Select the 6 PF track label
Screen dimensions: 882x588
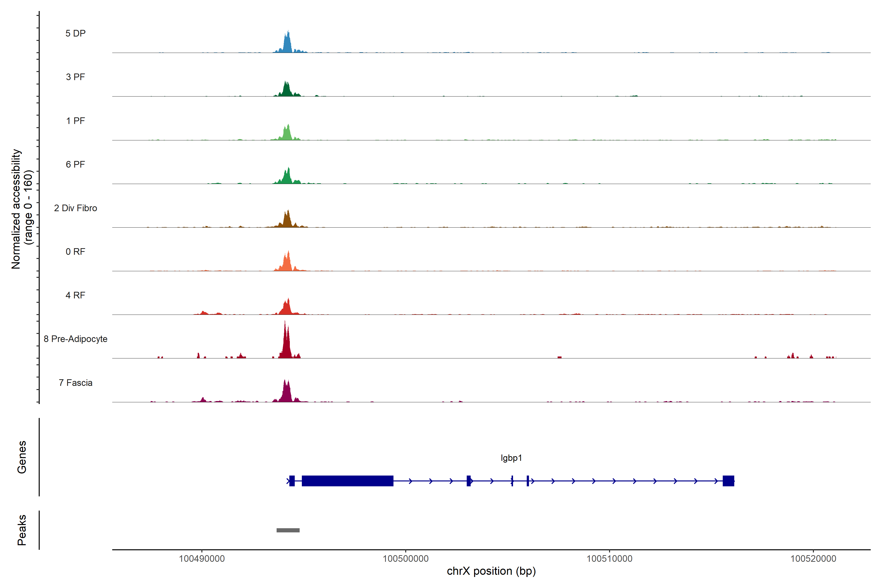(75, 164)
